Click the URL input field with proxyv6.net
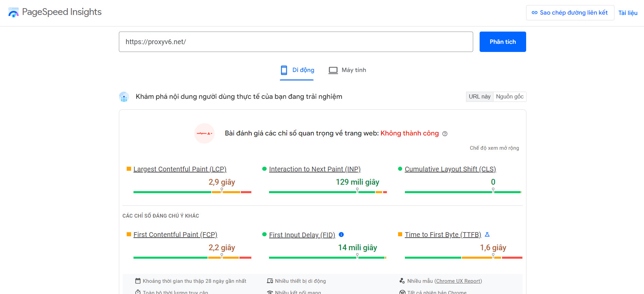The height and width of the screenshot is (294, 644). (x=296, y=42)
